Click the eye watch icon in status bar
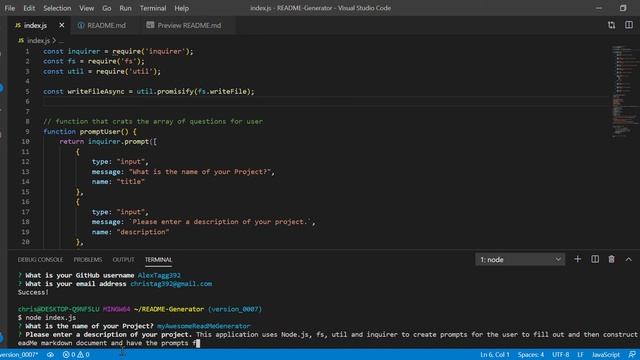Screen dimensions: 640x360 click(x=50, y=355)
